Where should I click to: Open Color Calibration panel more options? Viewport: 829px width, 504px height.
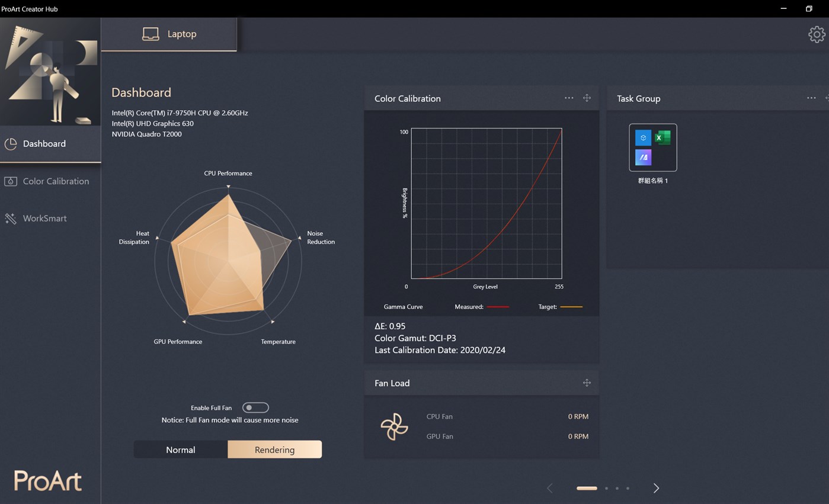569,98
